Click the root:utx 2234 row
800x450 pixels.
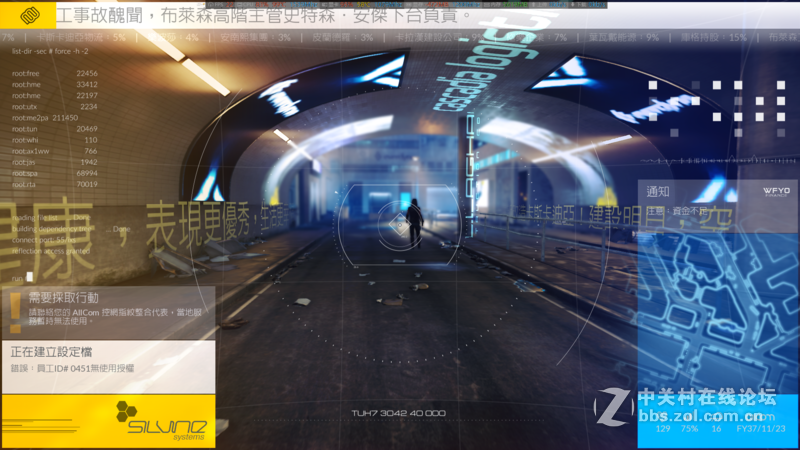tap(55, 107)
